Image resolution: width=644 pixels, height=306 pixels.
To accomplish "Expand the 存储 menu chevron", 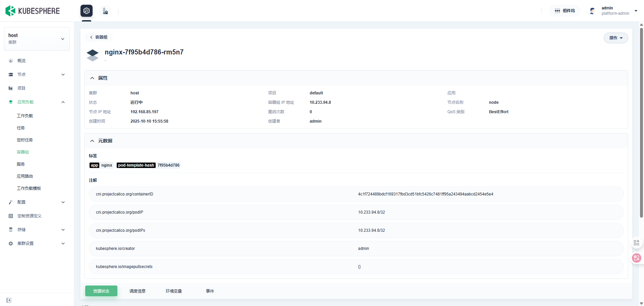I will click(63, 230).
